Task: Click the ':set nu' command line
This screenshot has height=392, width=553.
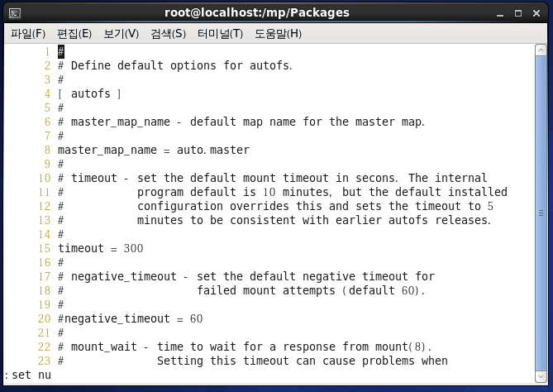Action: tap(28, 375)
